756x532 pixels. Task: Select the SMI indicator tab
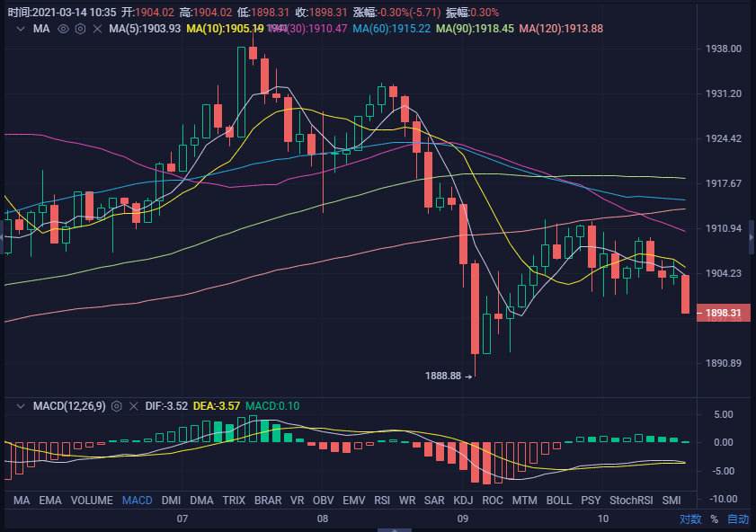pos(672,501)
